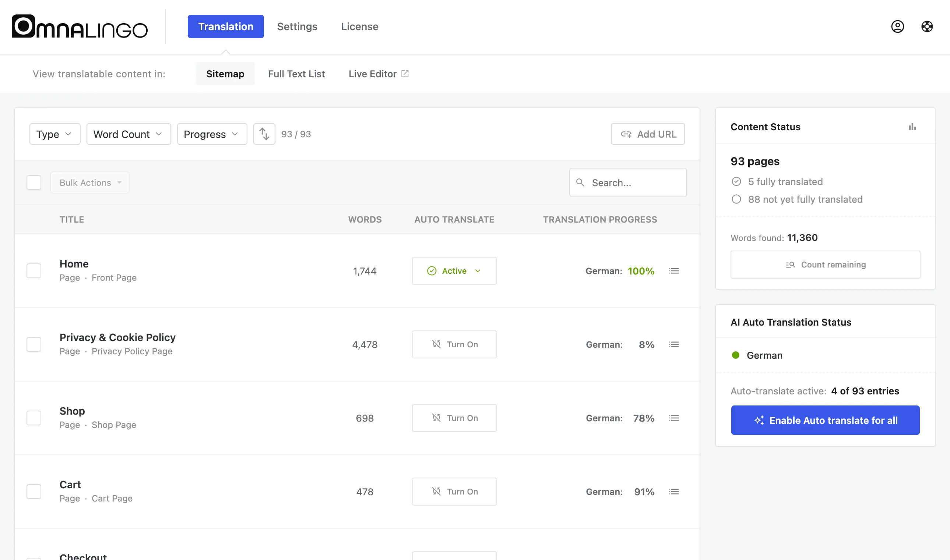The width and height of the screenshot is (950, 560).
Task: Click the 4 of 93 entries text
Action: click(865, 391)
